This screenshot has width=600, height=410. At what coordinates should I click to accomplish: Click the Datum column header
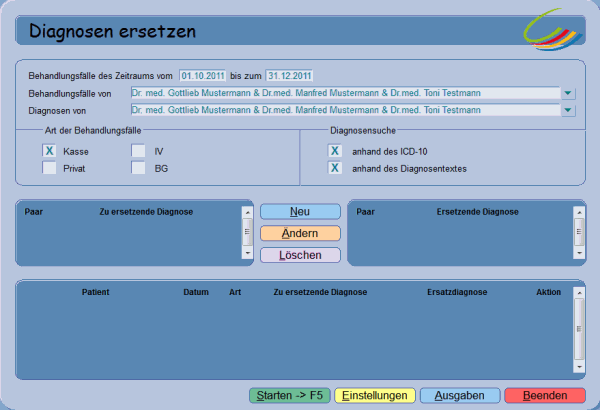pos(196,292)
